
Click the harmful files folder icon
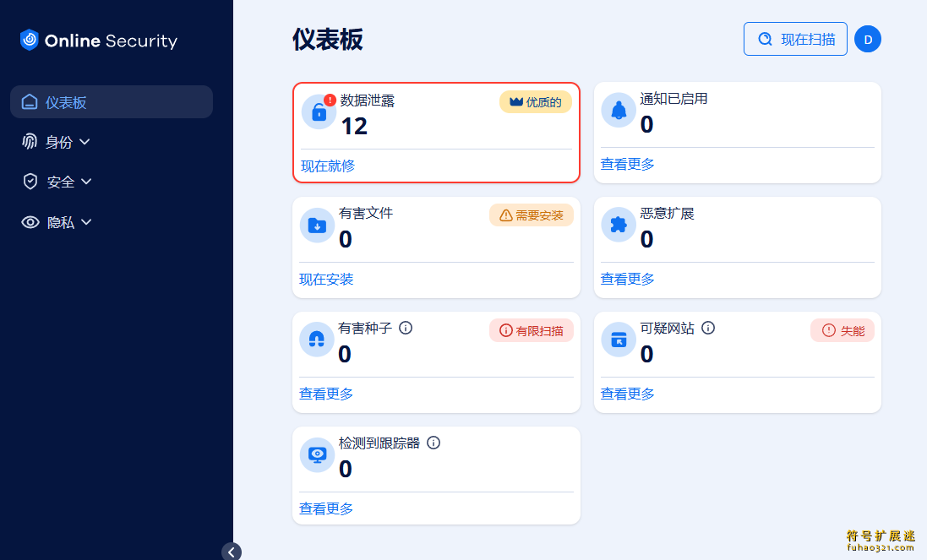pos(317,225)
